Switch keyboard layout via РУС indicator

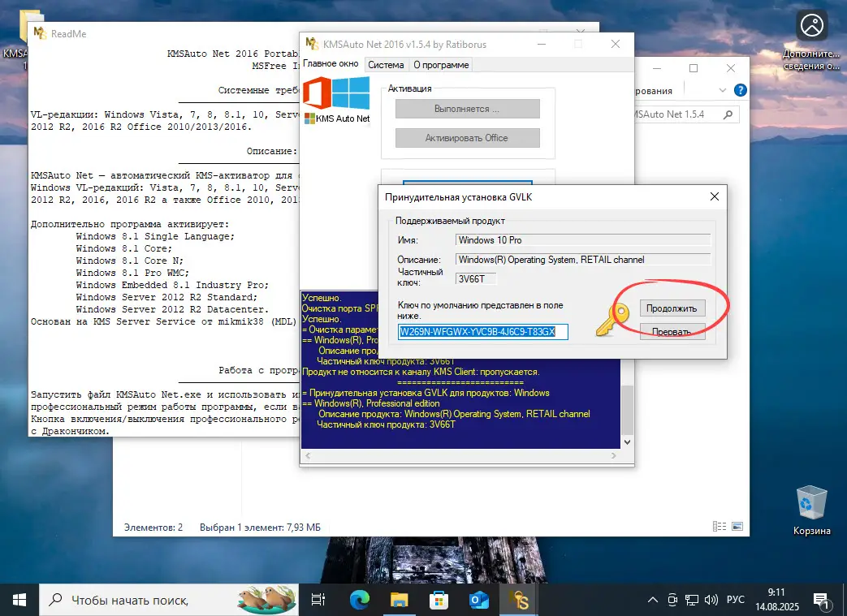[x=735, y=599]
